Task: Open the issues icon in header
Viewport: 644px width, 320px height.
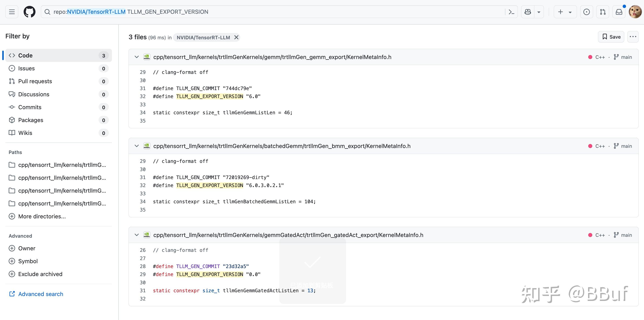Action: click(x=586, y=12)
